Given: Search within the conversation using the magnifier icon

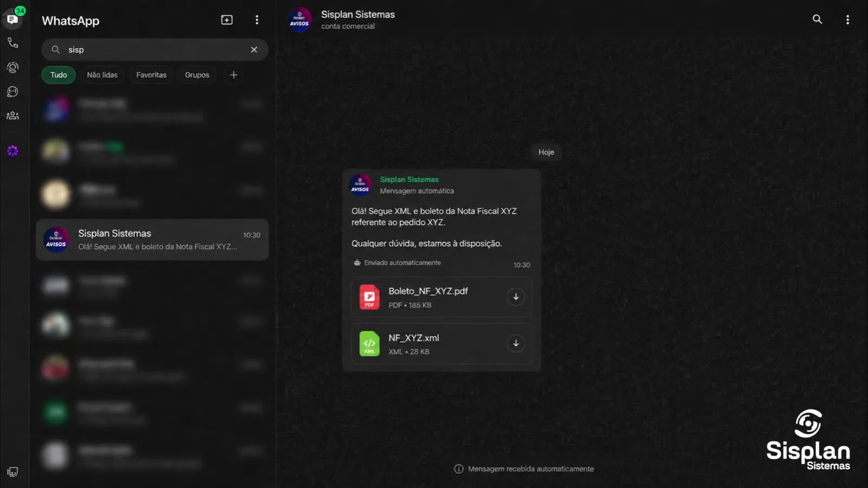Looking at the screenshot, I should pos(817,20).
